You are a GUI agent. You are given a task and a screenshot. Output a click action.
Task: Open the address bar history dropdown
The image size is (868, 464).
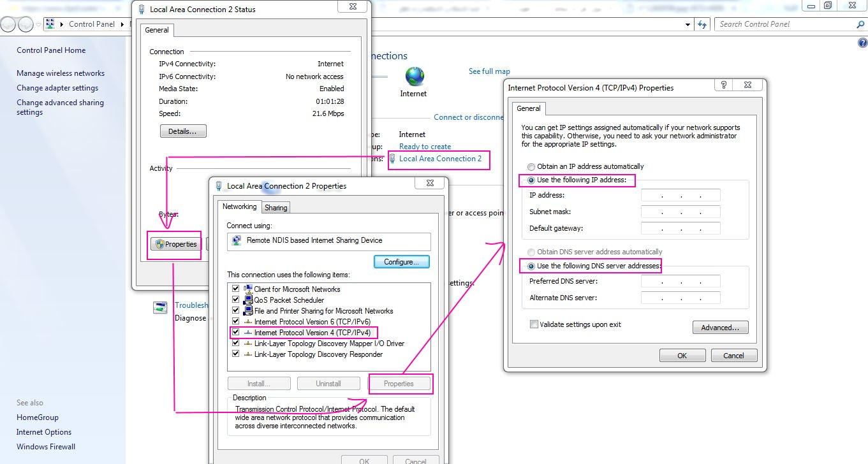pyautogui.click(x=688, y=24)
